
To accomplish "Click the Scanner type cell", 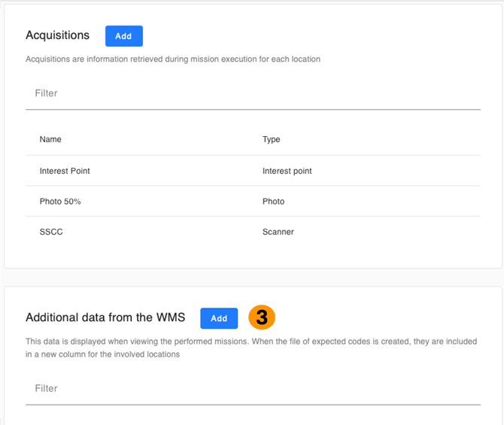I will coord(278,232).
